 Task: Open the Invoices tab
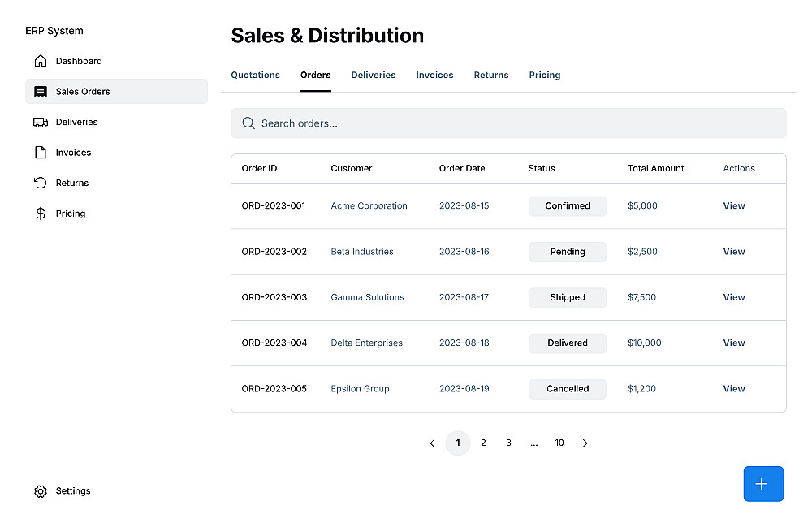(x=434, y=76)
